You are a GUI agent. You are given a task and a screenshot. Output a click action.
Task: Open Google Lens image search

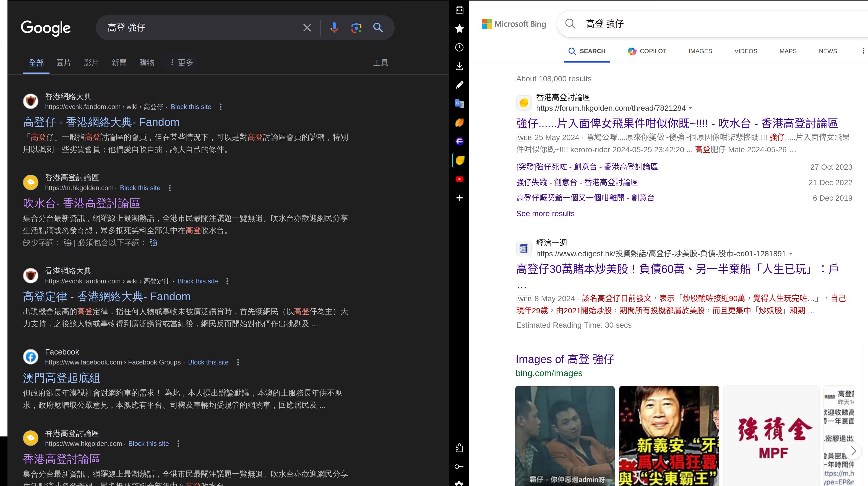tap(356, 28)
